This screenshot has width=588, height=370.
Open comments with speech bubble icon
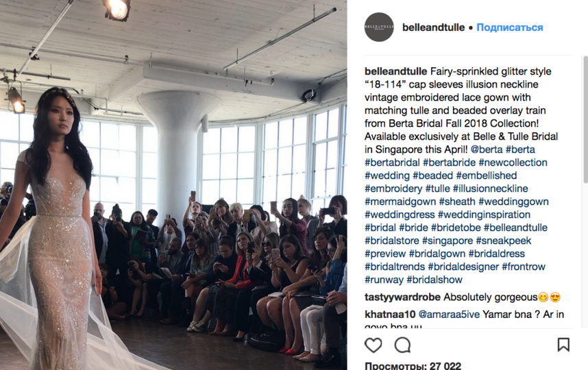(x=402, y=345)
